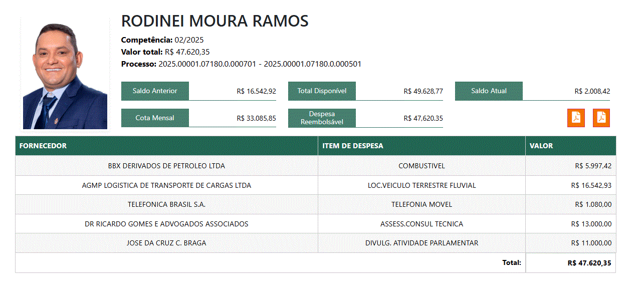Click the COMBUSTIVEL expense item cell
644x292 pixels.
click(421, 166)
